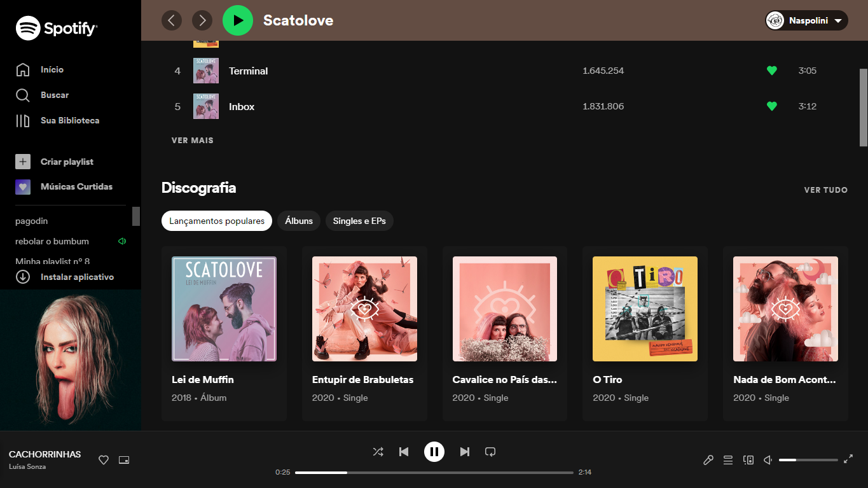This screenshot has height=488, width=868.
Task: Skip to the next track
Action: click(x=465, y=452)
